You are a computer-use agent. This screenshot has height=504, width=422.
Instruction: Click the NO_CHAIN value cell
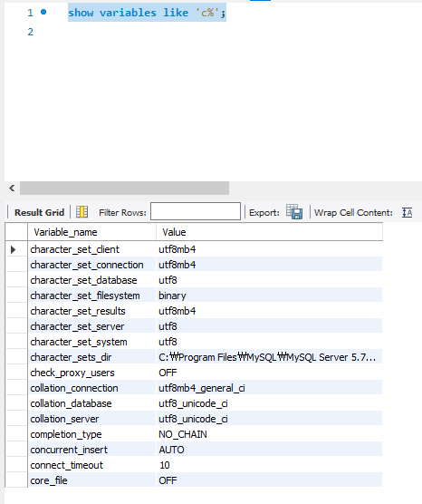coord(269,434)
